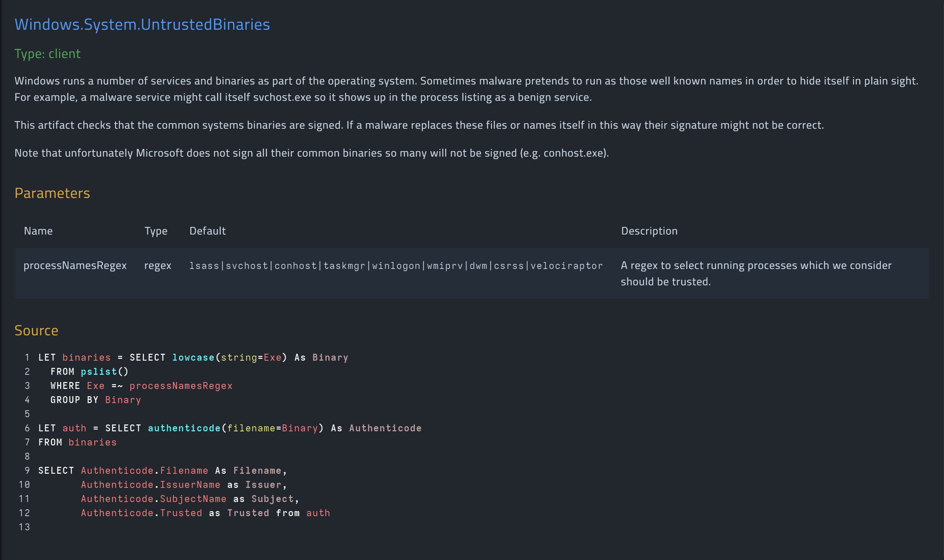Click the processNamesRegex variable on line 3
This screenshot has height=560, width=944.
181,386
